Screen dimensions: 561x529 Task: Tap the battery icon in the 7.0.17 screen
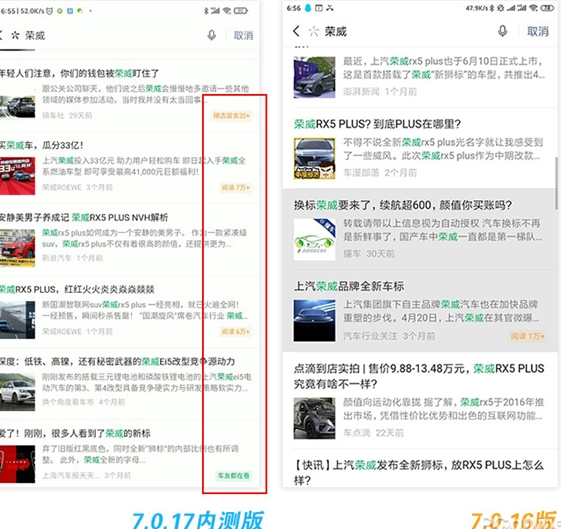pos(240,11)
